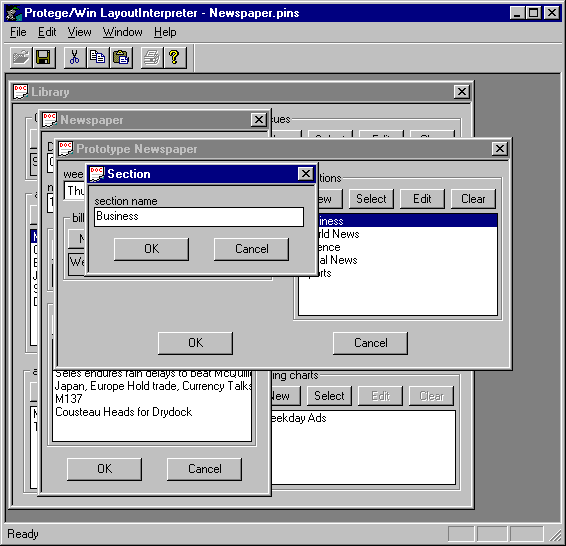Click OK in Prototype Newspaper window

195,343
